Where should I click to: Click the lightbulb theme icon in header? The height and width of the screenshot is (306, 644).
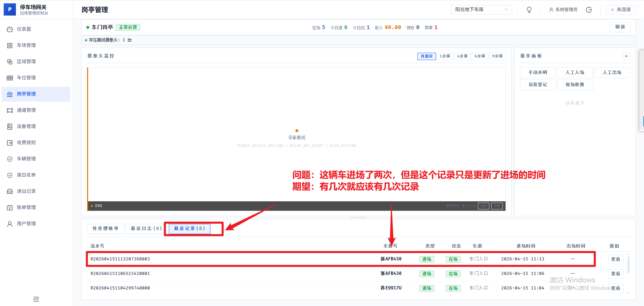(529, 10)
